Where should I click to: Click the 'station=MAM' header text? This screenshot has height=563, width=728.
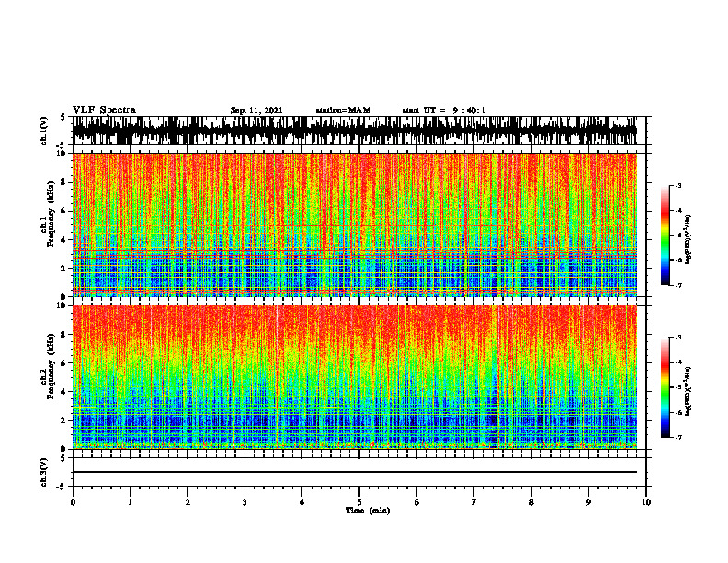tap(343, 110)
